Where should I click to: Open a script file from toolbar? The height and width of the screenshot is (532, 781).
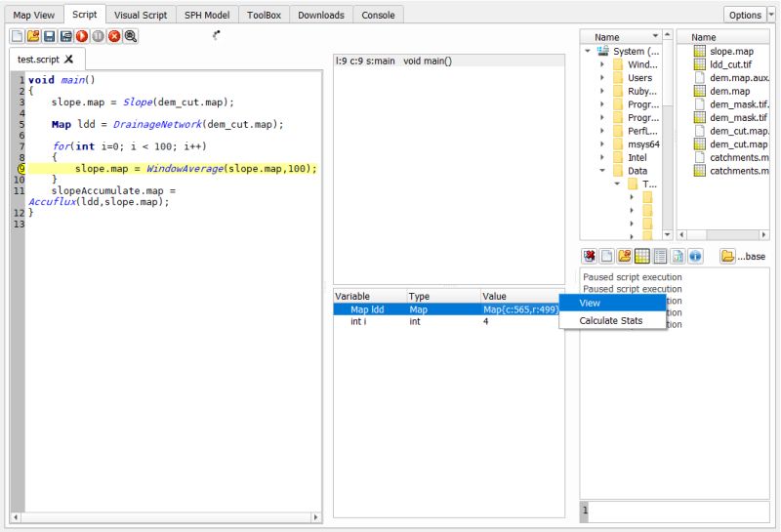point(33,36)
